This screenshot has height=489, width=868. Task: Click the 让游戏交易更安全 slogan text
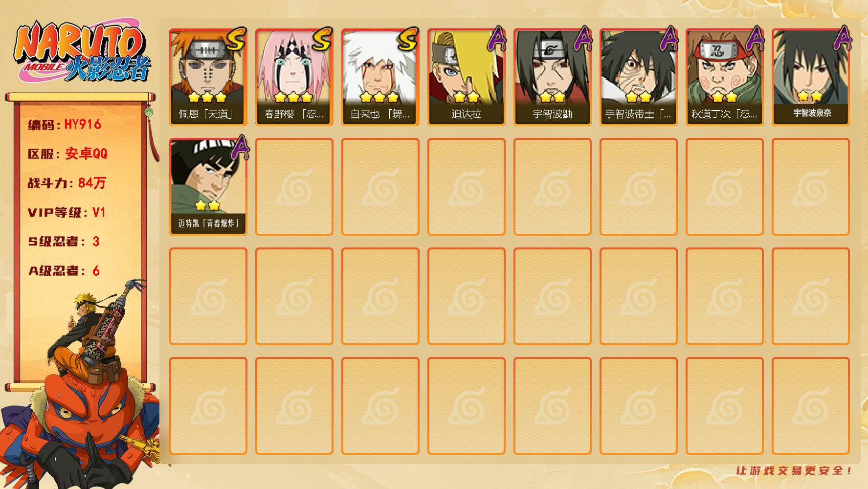(x=794, y=470)
